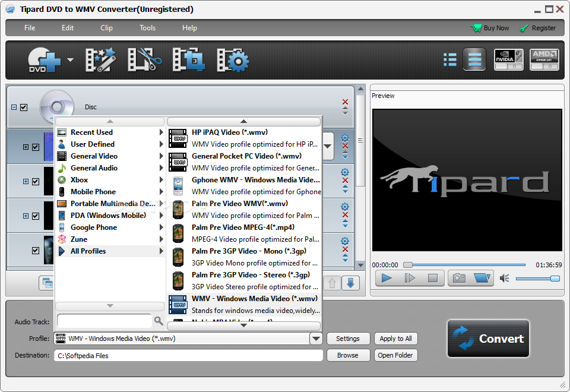Viewport: 570px width, 392px height.
Task: Select WMV - Windows Media Video in list
Action: pos(244,304)
